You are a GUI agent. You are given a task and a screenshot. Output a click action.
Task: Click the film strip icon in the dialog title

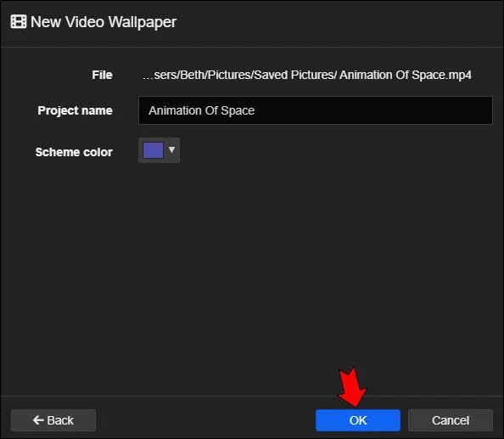(19, 22)
